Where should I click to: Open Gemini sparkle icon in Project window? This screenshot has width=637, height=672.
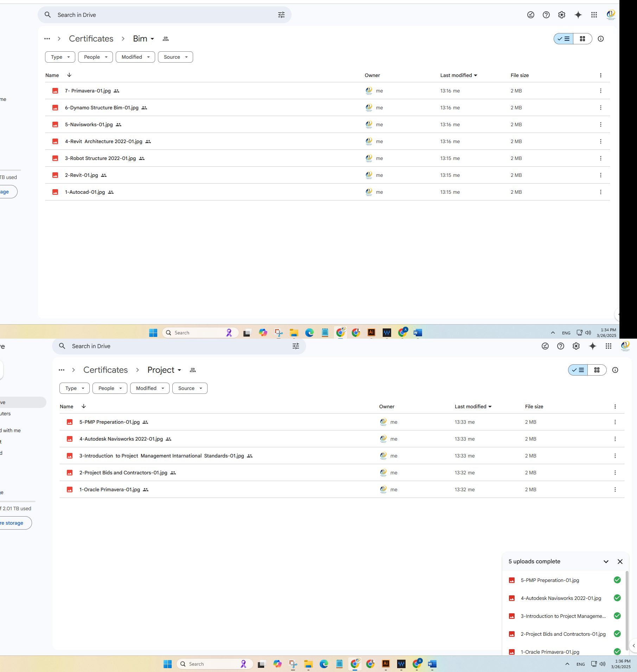593,346
